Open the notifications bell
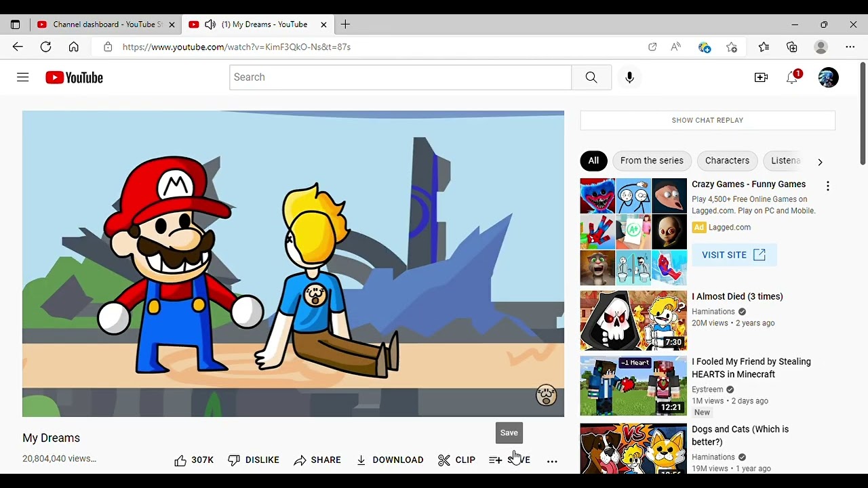Screen dimensions: 868x488 click(793, 77)
